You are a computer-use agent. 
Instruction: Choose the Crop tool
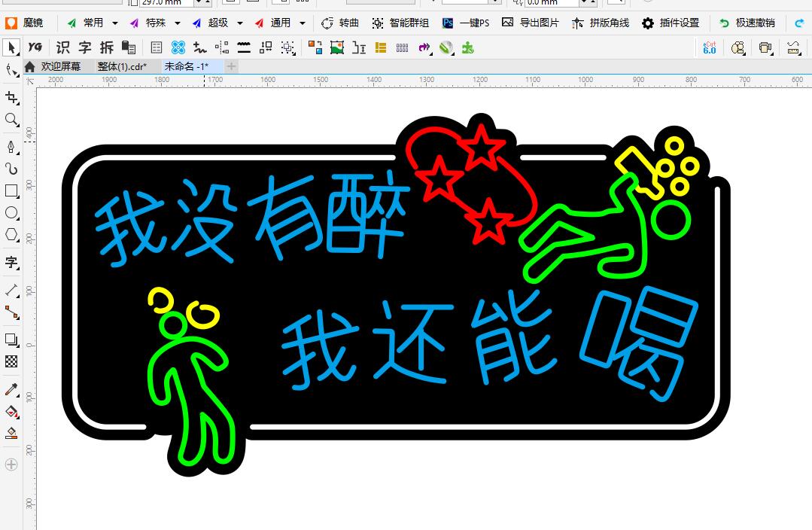click(11, 97)
